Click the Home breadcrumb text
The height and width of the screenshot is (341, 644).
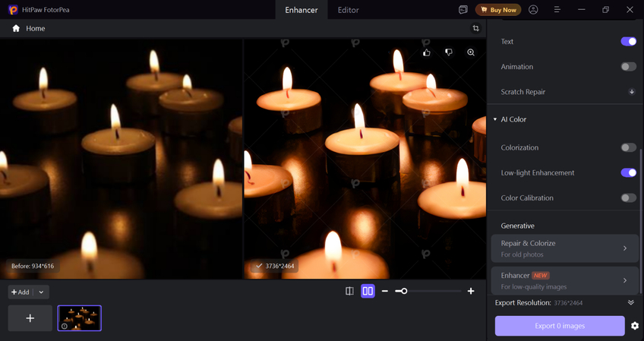pos(36,28)
